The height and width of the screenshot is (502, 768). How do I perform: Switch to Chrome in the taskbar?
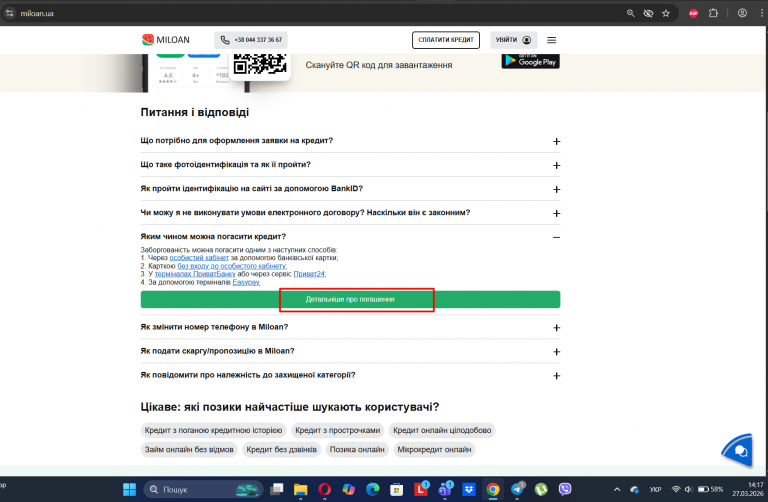coord(493,489)
